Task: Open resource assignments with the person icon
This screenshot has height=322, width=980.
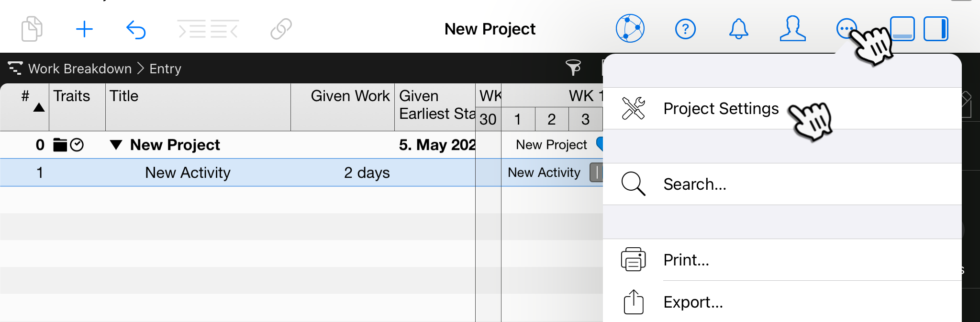Action: pos(792,29)
